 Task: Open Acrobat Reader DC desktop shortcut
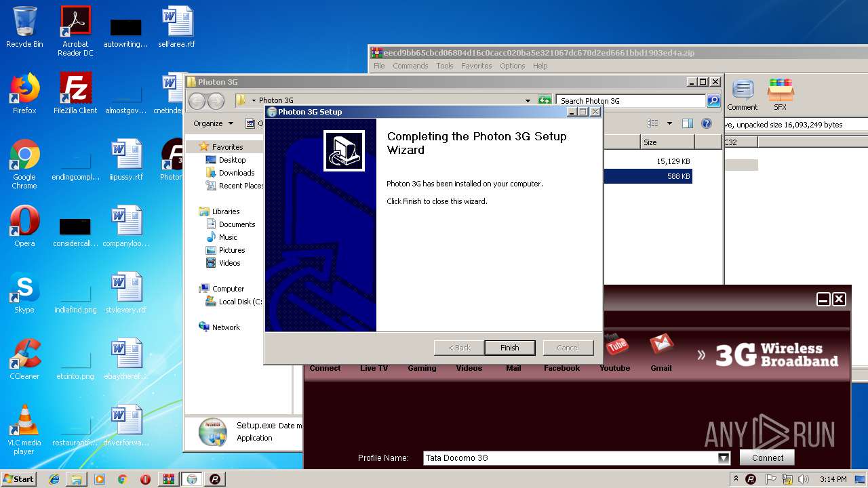click(75, 31)
